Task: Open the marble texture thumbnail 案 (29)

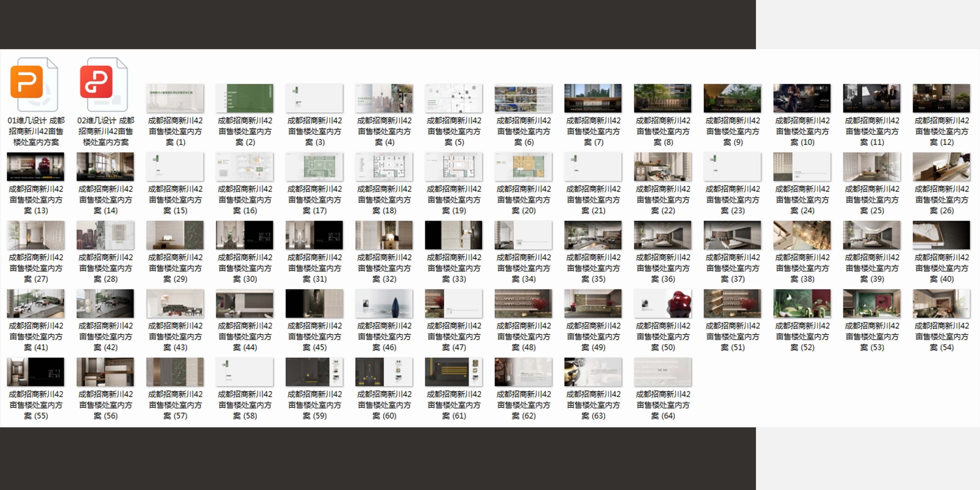Action: point(175,235)
